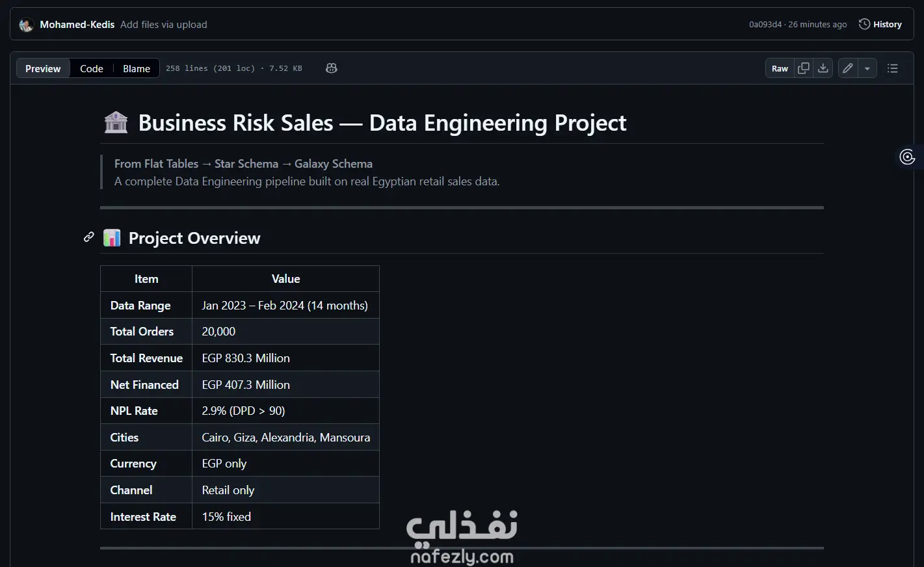This screenshot has width=924, height=567.
Task: Download the raw file
Action: pyautogui.click(x=823, y=68)
